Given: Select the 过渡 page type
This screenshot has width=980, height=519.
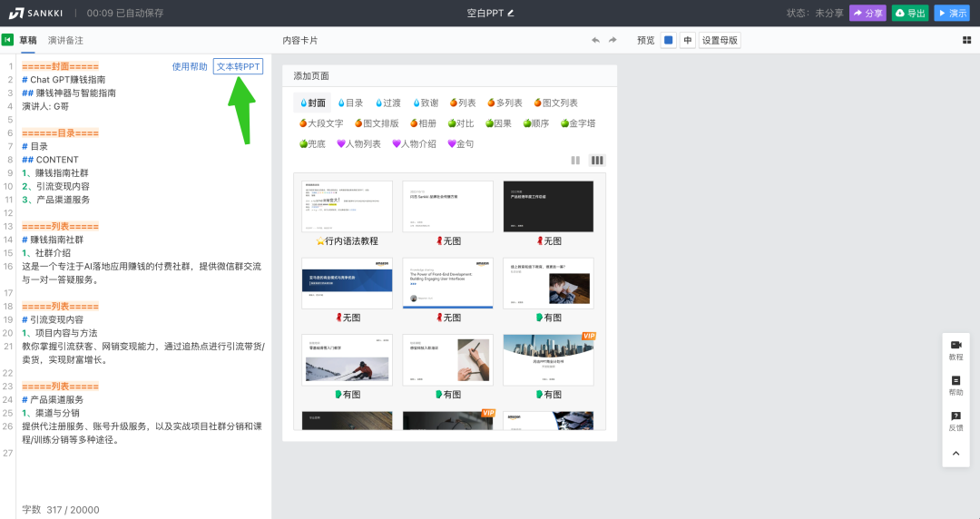Looking at the screenshot, I should click(387, 103).
